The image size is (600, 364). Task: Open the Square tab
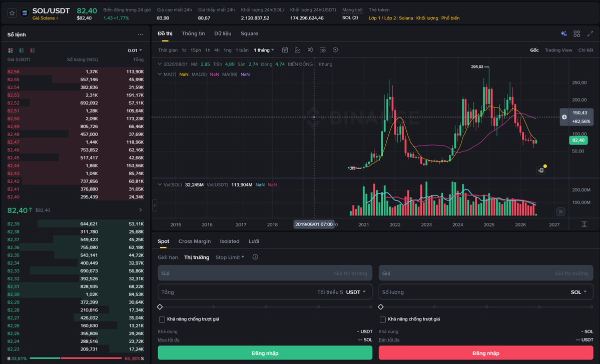click(x=250, y=33)
